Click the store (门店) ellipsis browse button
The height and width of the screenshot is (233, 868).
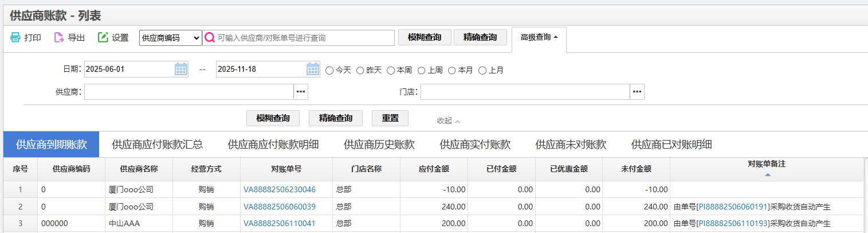(637, 92)
